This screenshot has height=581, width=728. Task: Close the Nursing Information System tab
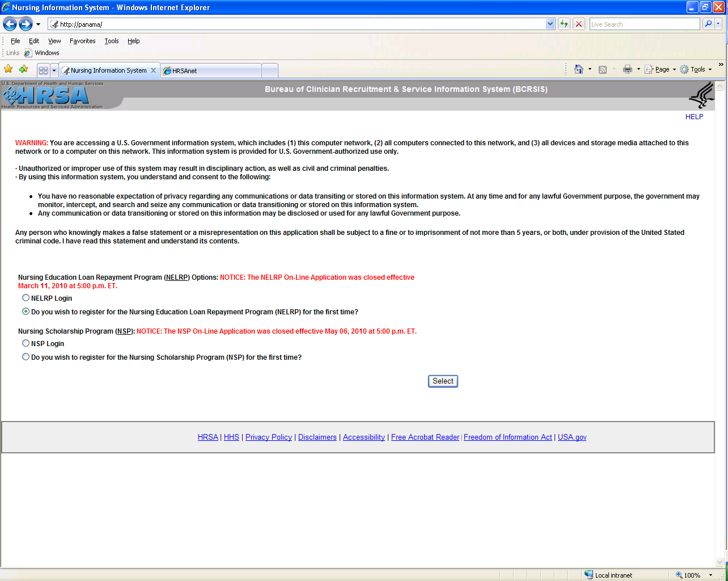153,70
